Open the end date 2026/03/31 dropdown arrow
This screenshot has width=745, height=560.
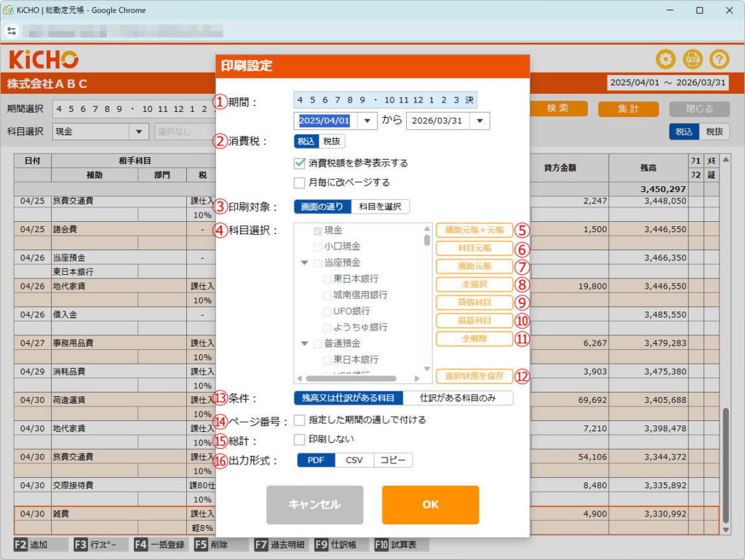click(479, 121)
